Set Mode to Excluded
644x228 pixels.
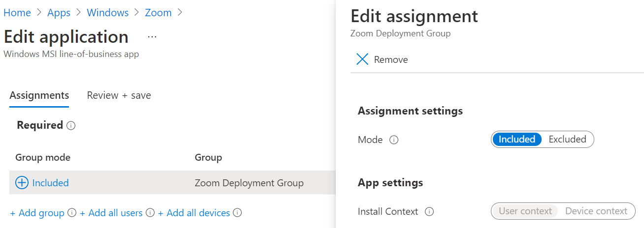pos(567,139)
